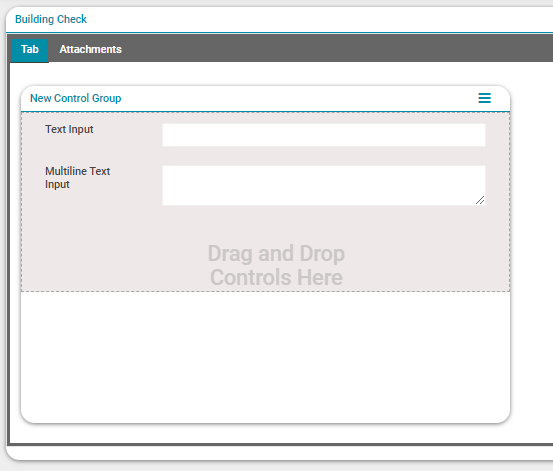The width and height of the screenshot is (553, 471).
Task: Click the Building Check form title
Action: (51, 19)
